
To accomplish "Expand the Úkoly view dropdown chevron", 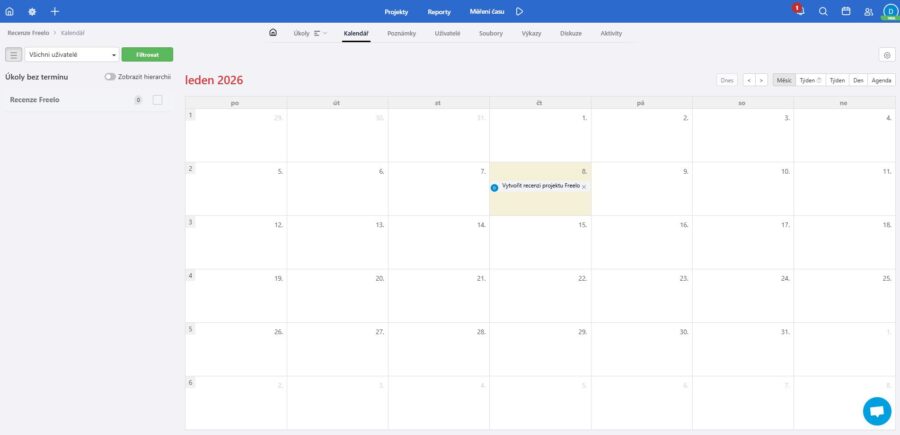I will 325,33.
